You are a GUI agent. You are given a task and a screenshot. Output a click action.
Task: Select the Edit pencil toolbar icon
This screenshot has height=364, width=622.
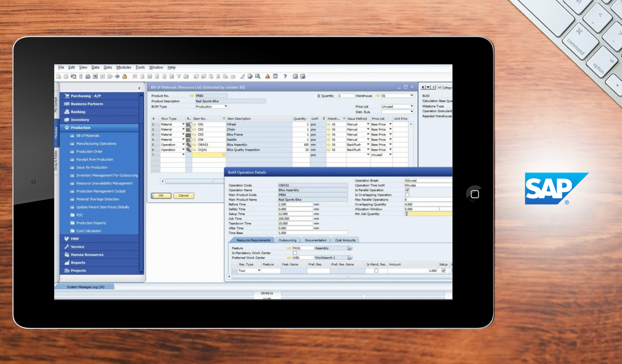pos(243,76)
